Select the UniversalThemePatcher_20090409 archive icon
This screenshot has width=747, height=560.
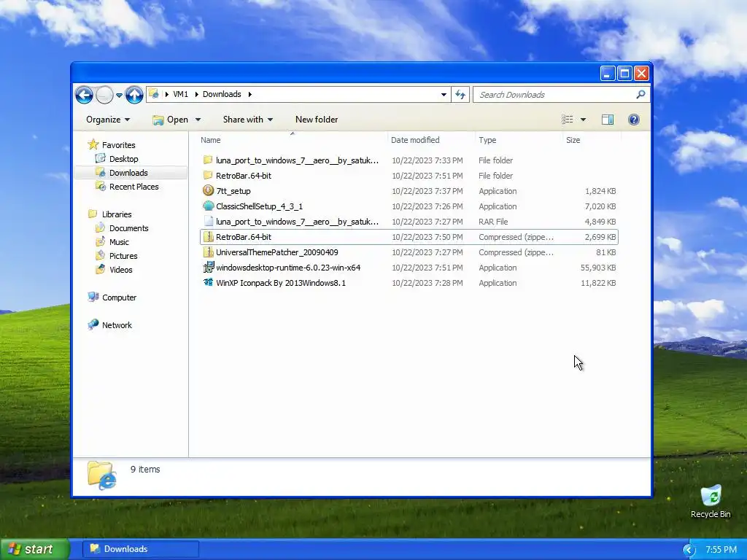208,252
